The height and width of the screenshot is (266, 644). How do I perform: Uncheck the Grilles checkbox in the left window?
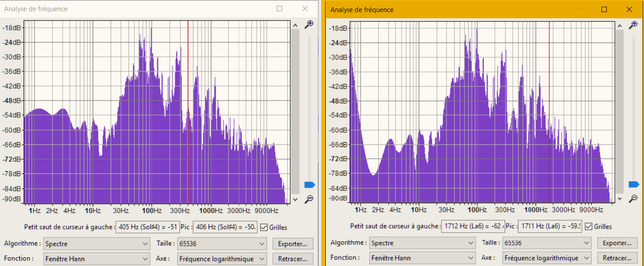(264, 228)
